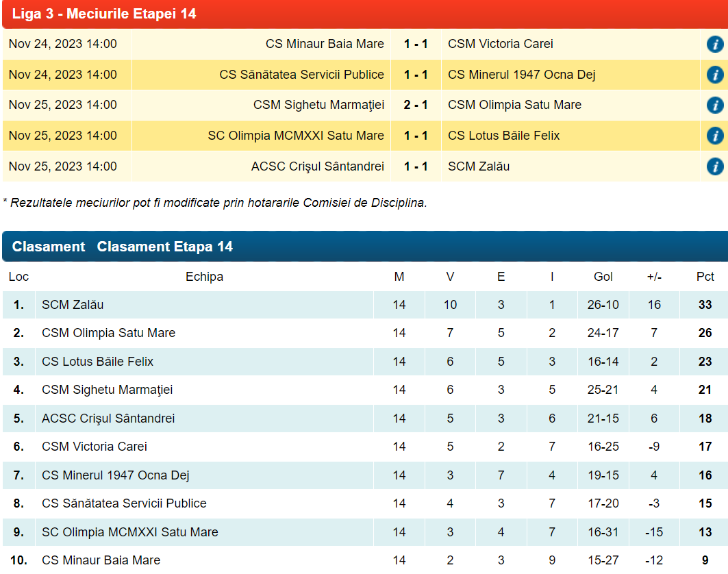Click the 2 - 1 match score

[416, 105]
